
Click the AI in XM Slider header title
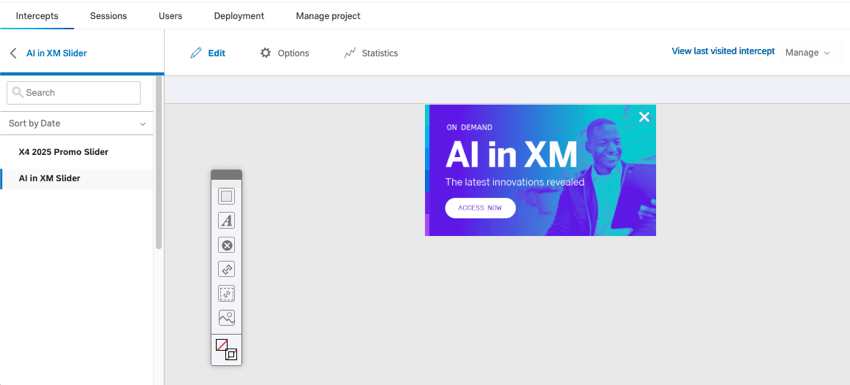click(56, 53)
